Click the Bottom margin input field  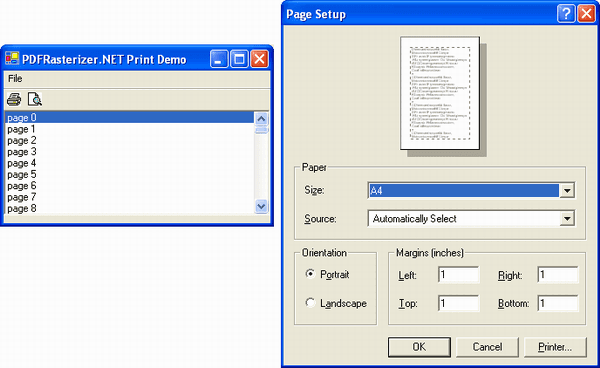(558, 303)
